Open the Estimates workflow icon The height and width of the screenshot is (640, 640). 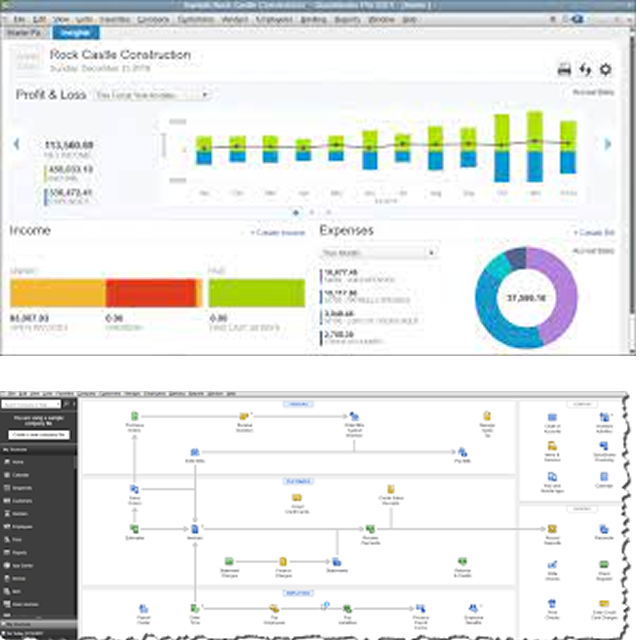(x=134, y=527)
